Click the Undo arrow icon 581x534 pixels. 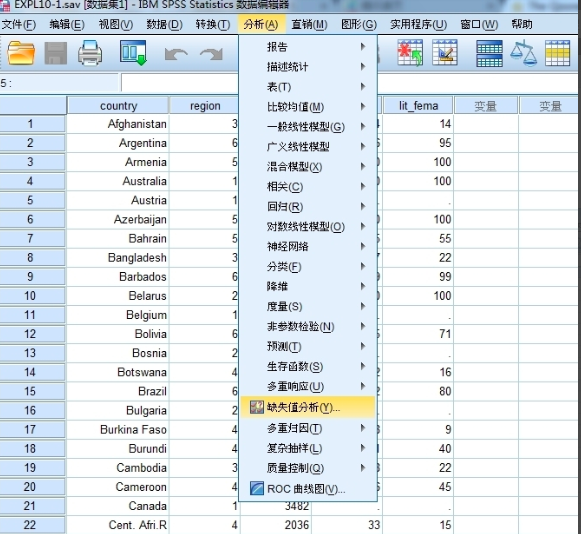click(176, 54)
